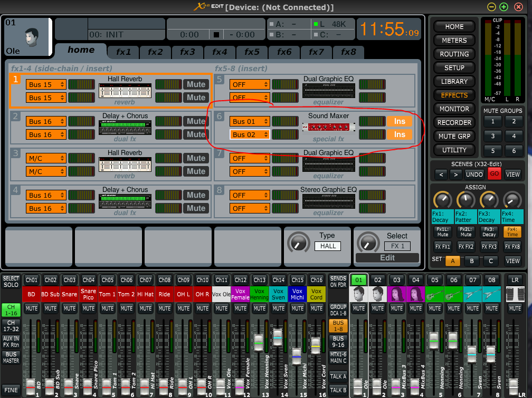The width and height of the screenshot is (532, 398).
Task: Open the upper Bus 16 source dropdown in FX slot 4
Action: pyautogui.click(x=46, y=195)
